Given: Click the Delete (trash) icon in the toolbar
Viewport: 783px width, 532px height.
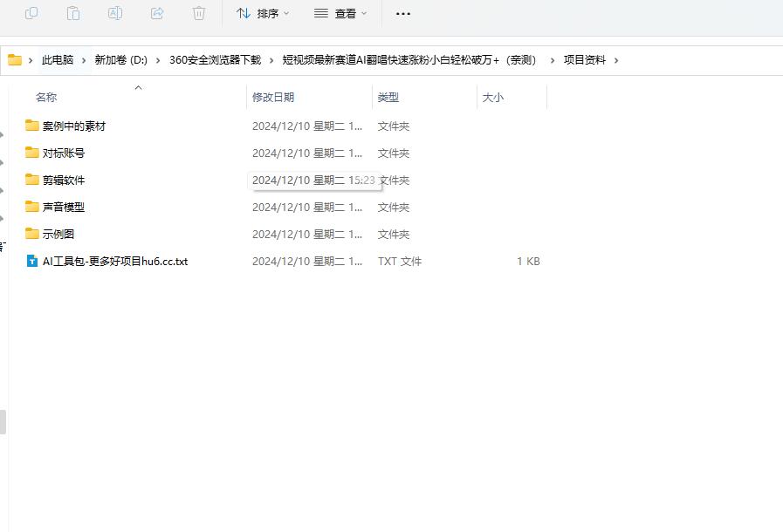Looking at the screenshot, I should point(199,13).
